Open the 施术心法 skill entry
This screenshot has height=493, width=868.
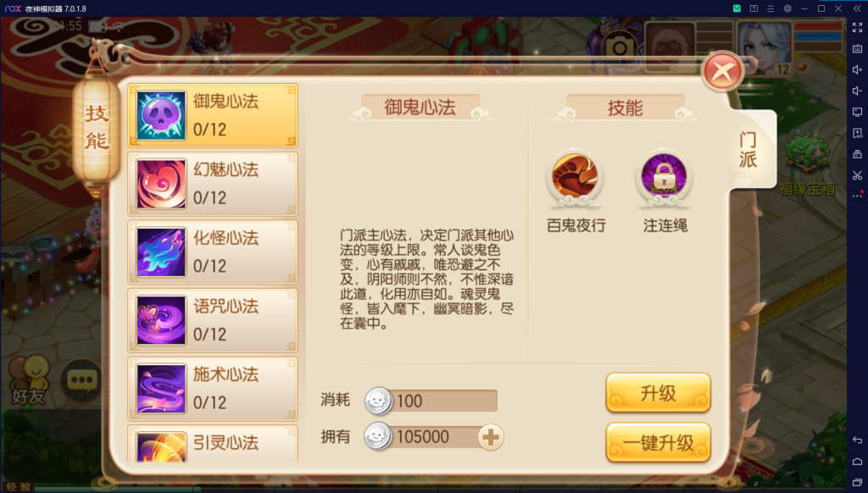[213, 389]
